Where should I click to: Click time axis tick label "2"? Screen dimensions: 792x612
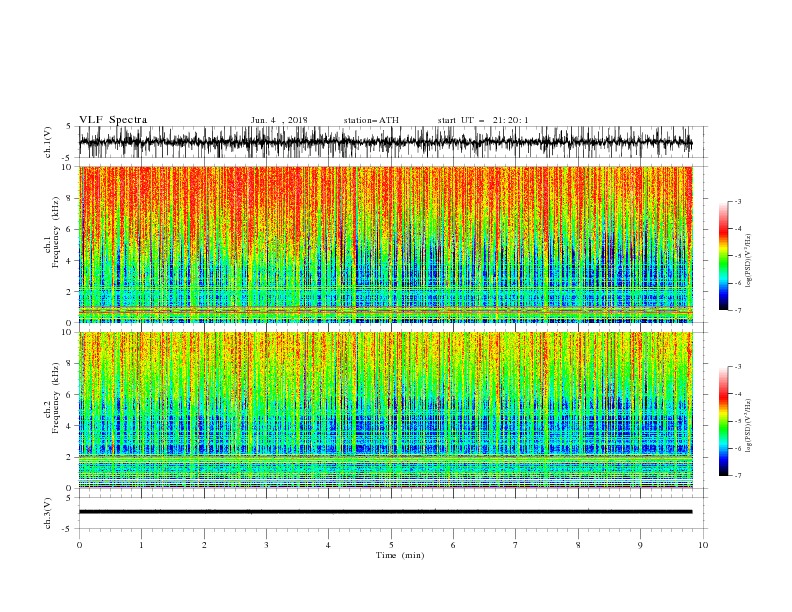tap(204, 545)
